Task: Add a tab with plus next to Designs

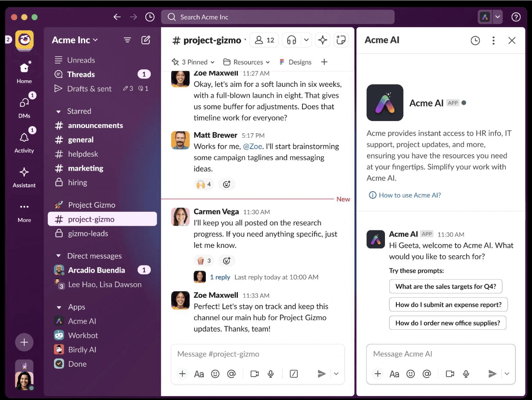Action: tap(324, 62)
